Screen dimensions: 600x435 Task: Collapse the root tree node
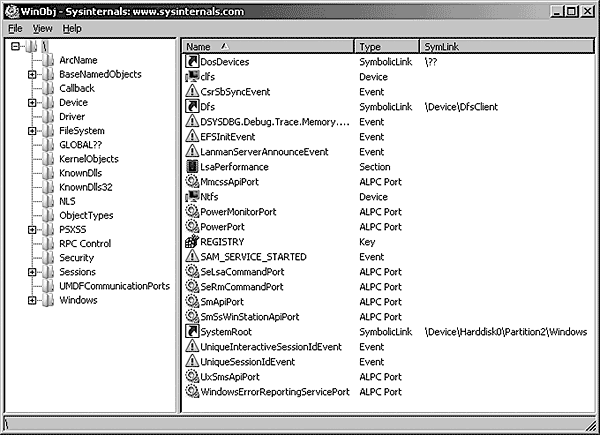[15, 46]
